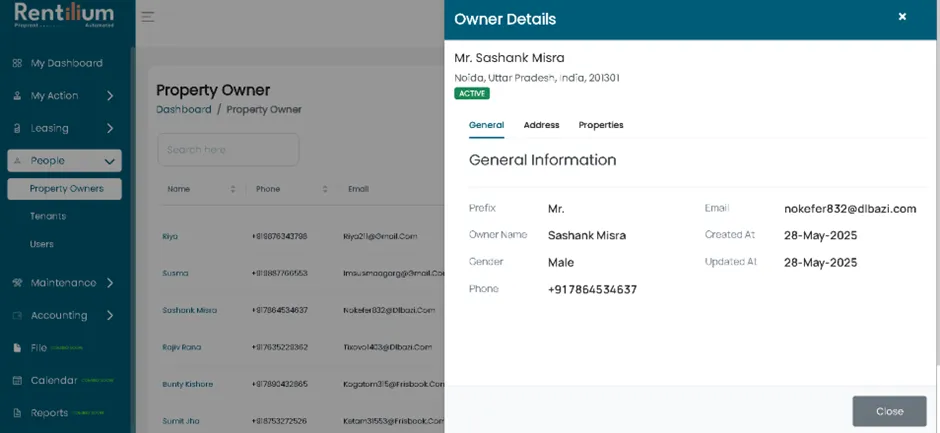Image resolution: width=940 pixels, height=433 pixels.
Task: Click the Reports document icon
Action: click(17, 413)
